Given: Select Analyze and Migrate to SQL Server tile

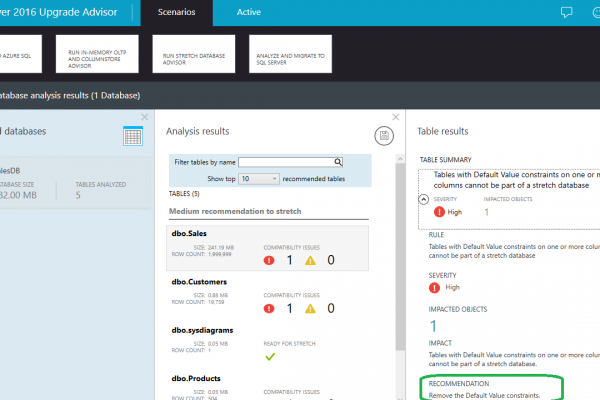Looking at the screenshot, I should [x=290, y=54].
